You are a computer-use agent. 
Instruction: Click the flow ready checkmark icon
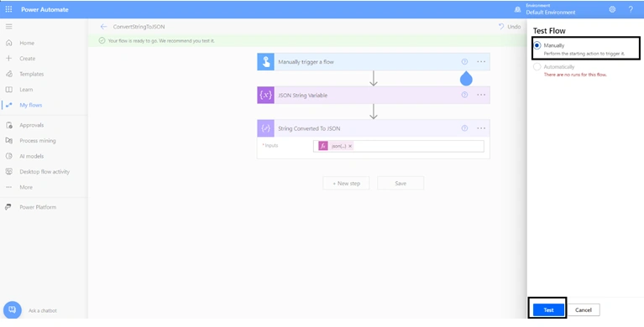tap(102, 40)
